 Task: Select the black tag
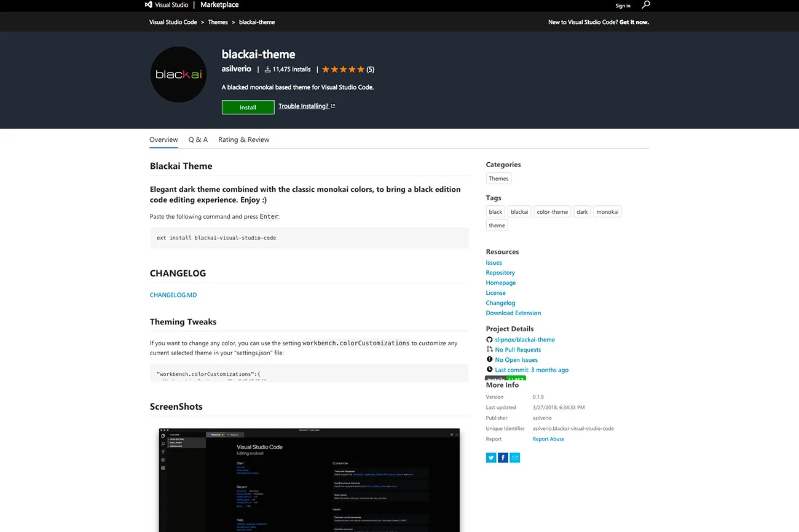pos(495,212)
